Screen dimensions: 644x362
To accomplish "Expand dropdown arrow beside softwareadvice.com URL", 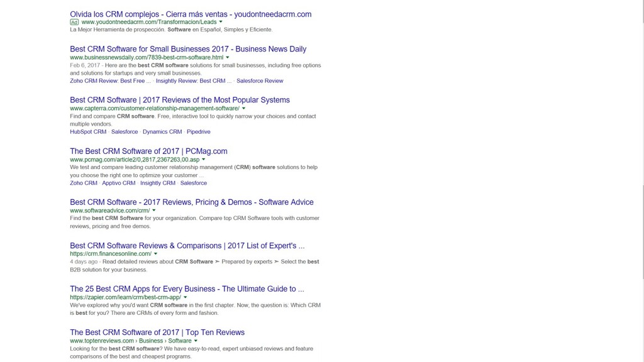I will pos(154,211).
